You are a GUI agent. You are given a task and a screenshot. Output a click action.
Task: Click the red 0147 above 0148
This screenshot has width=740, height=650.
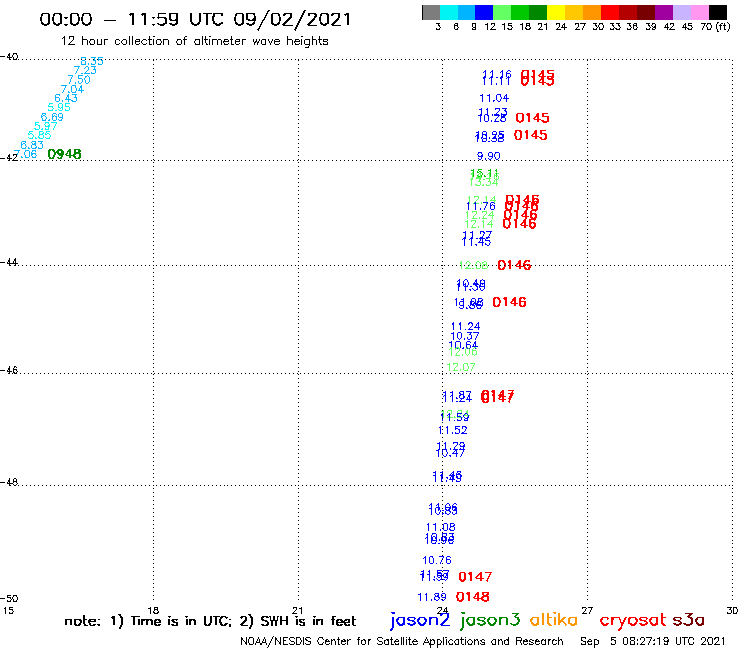coord(475,577)
